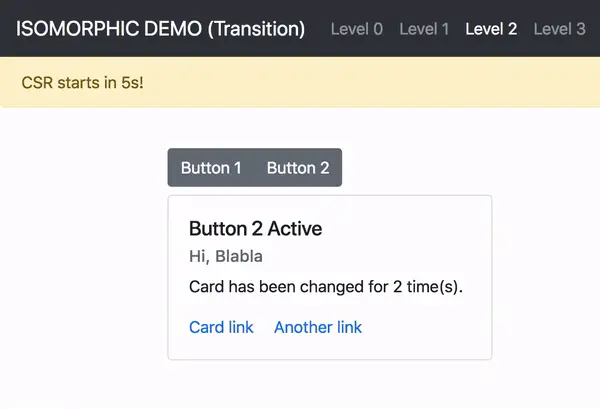
Task: Click the ISOMORPHIC DEMO (Transition) brand title
Action: pos(160,29)
